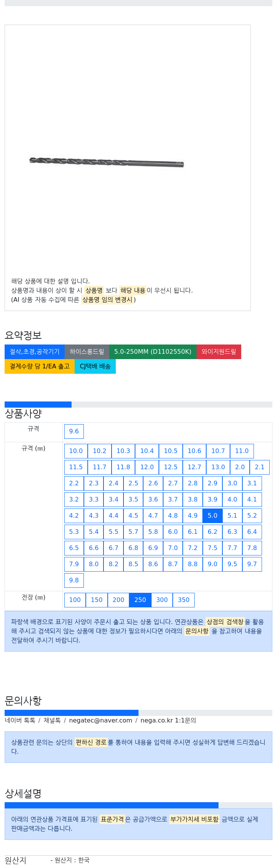Viewport: 277px width, 868px height.
Task: Select the 13.0 mm size button
Action: point(218,467)
